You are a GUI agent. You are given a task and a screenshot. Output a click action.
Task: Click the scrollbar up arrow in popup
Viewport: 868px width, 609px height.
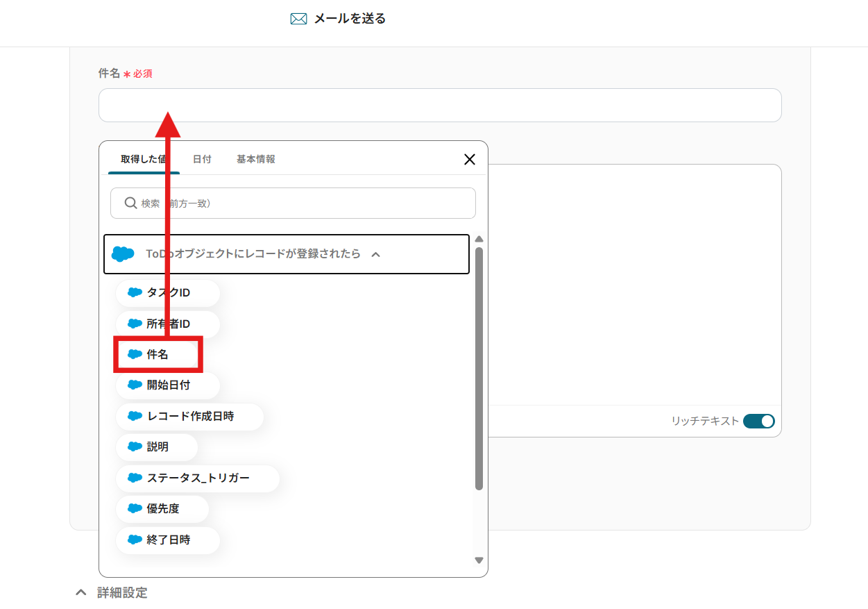point(479,239)
